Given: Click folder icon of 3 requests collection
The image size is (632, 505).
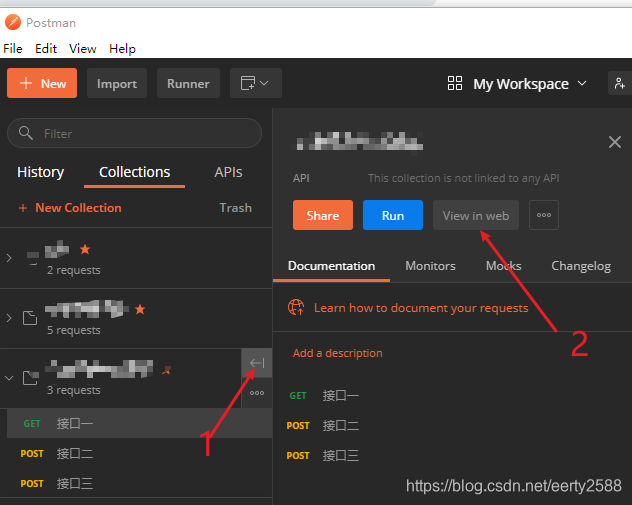Looking at the screenshot, I should click(30, 378).
